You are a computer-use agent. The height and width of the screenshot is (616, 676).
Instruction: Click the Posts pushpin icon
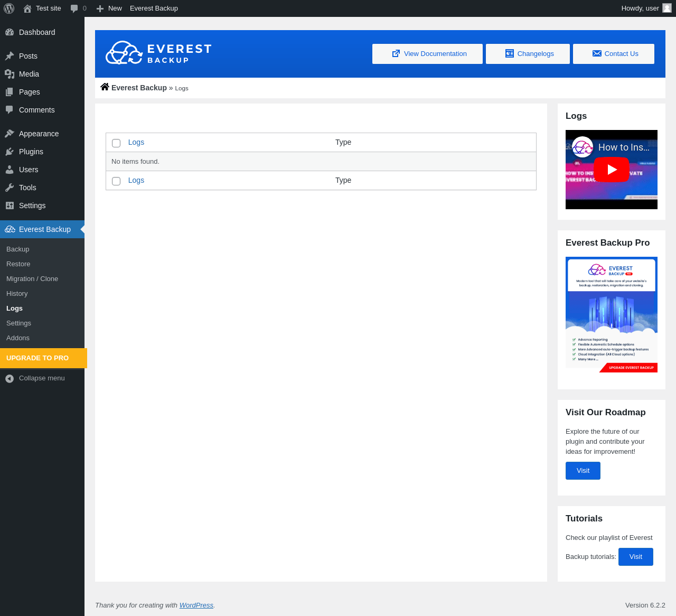[x=10, y=56]
